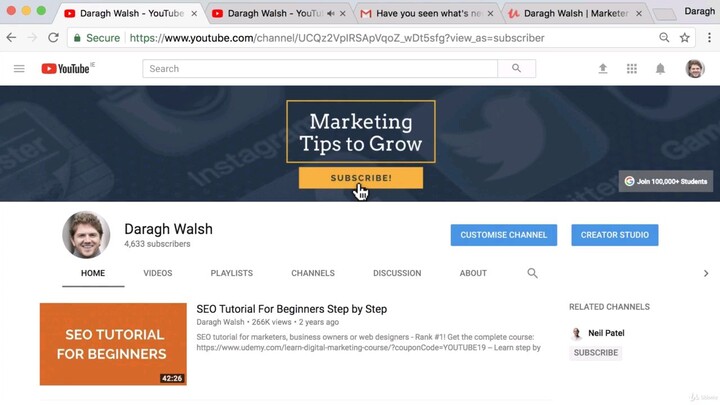Screen dimensions: 720x405
Task: Close the first Daragh Walsh YouTube tab
Action: click(194, 14)
